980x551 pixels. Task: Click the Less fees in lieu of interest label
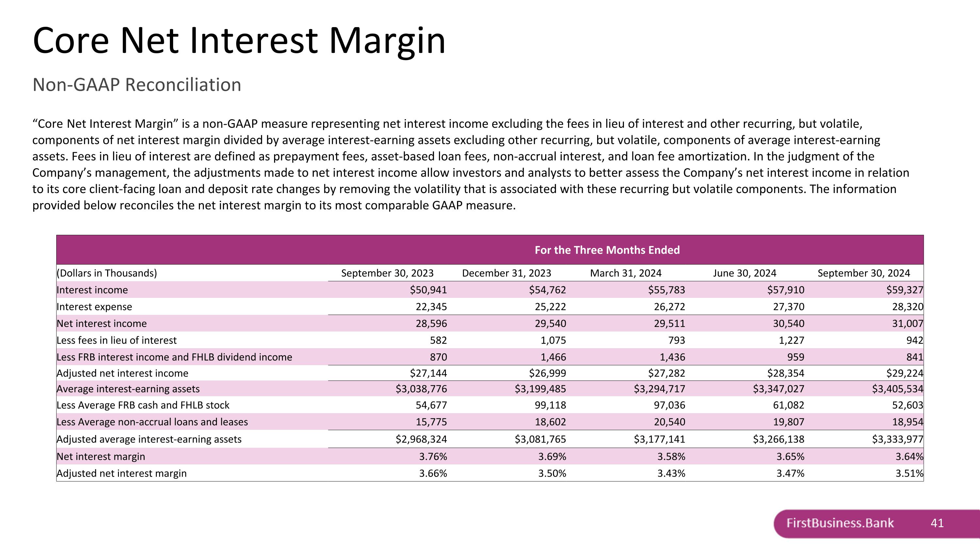(x=116, y=340)
